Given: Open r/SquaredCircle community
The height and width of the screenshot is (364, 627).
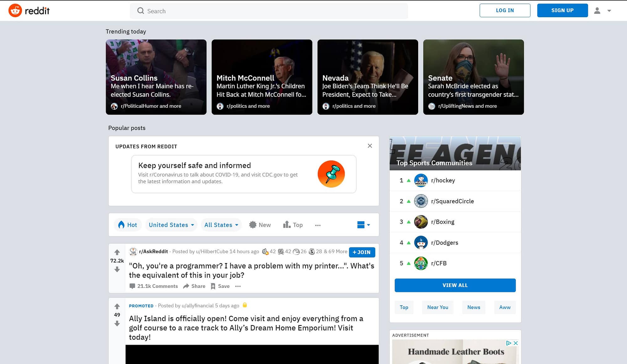Looking at the screenshot, I should [x=452, y=201].
